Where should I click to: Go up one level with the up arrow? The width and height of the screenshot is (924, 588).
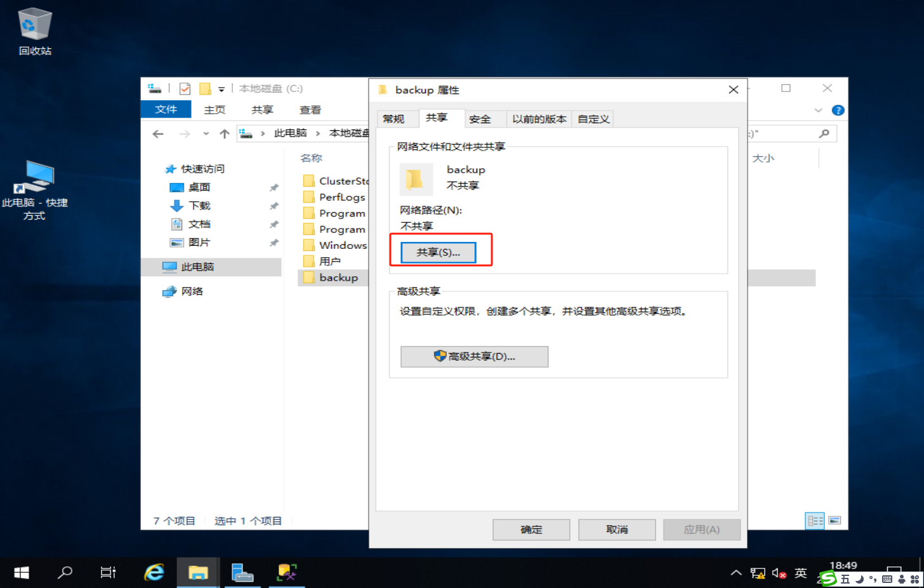[x=224, y=134]
